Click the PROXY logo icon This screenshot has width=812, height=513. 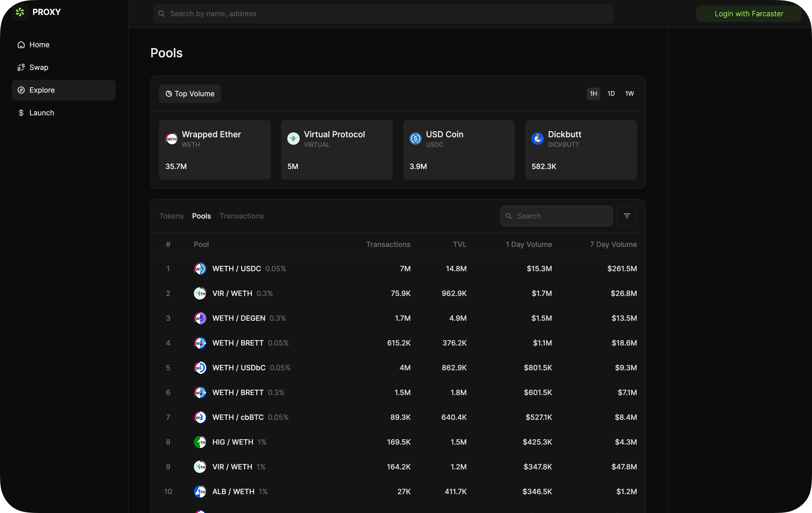pos(20,12)
